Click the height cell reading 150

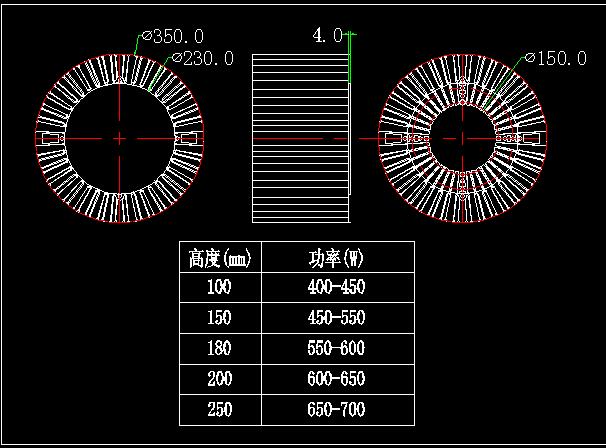click(220, 318)
